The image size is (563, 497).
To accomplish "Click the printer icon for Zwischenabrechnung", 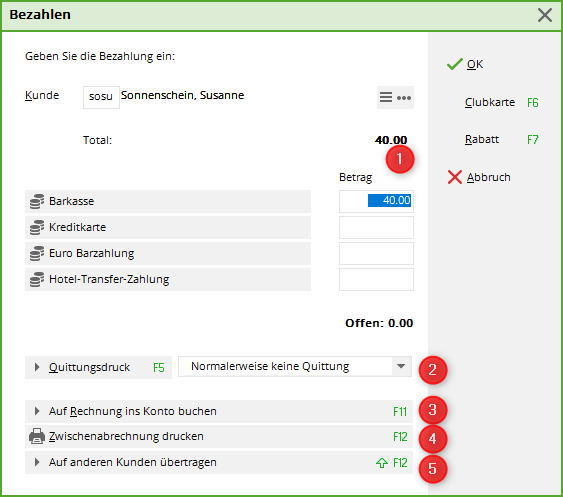I will pos(37,436).
